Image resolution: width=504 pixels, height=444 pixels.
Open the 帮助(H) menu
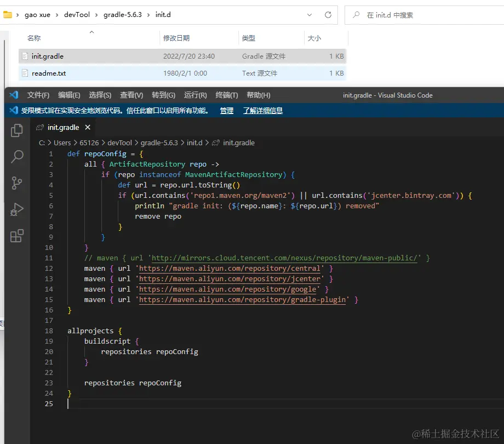(x=259, y=95)
